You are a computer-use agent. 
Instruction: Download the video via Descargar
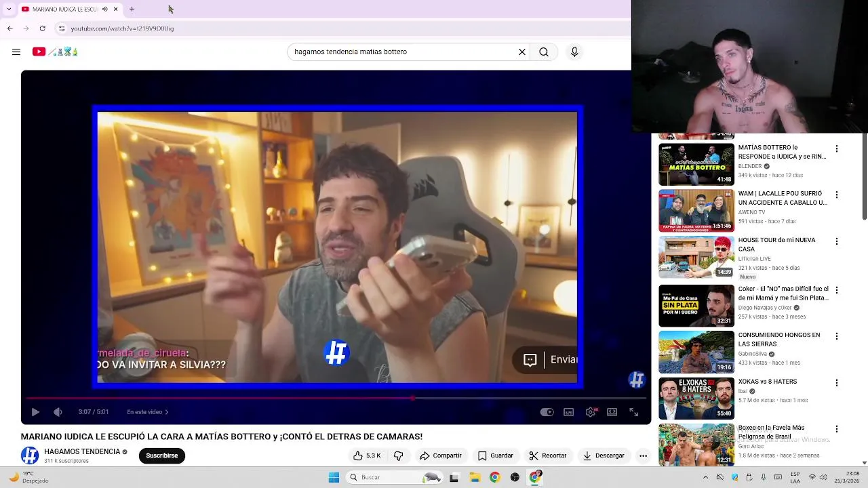point(604,455)
